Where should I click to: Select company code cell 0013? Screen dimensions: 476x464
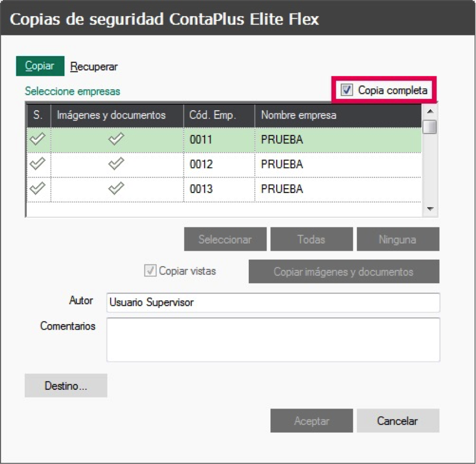point(219,189)
